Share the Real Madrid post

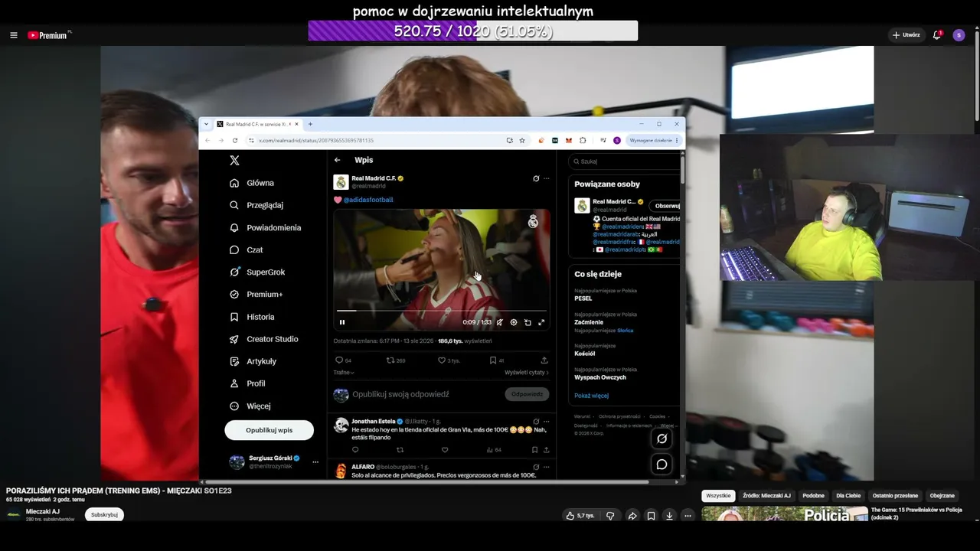click(x=544, y=360)
